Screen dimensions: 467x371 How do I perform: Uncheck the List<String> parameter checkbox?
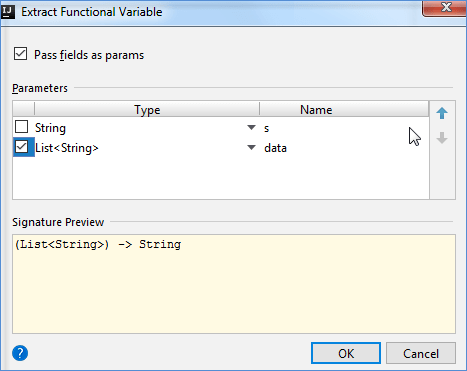click(x=22, y=147)
